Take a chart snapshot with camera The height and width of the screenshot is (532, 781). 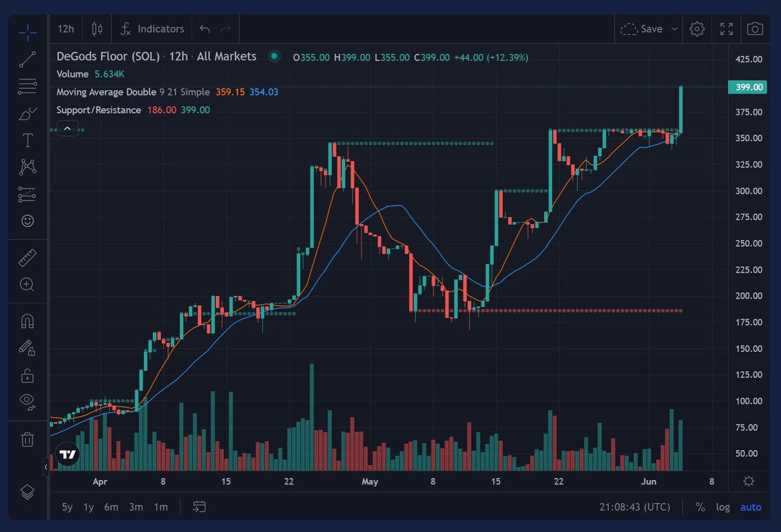tap(755, 29)
